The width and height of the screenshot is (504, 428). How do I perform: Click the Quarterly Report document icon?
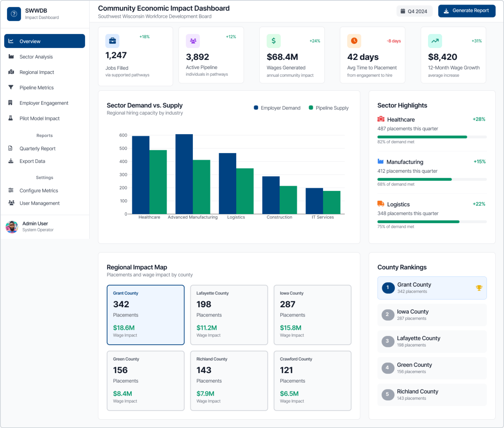point(10,148)
